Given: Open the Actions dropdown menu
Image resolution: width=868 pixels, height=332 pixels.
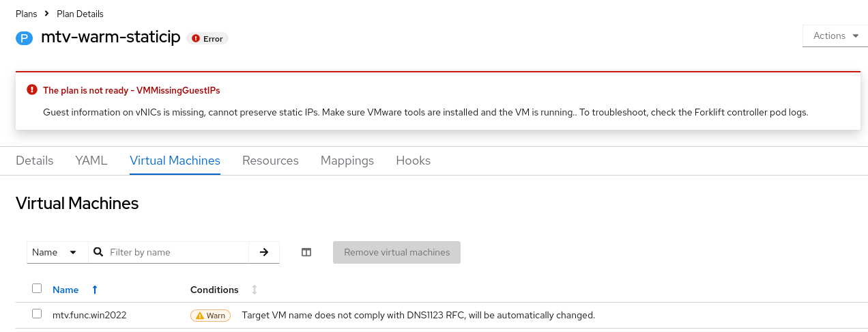Looking at the screenshot, I should pos(835,36).
